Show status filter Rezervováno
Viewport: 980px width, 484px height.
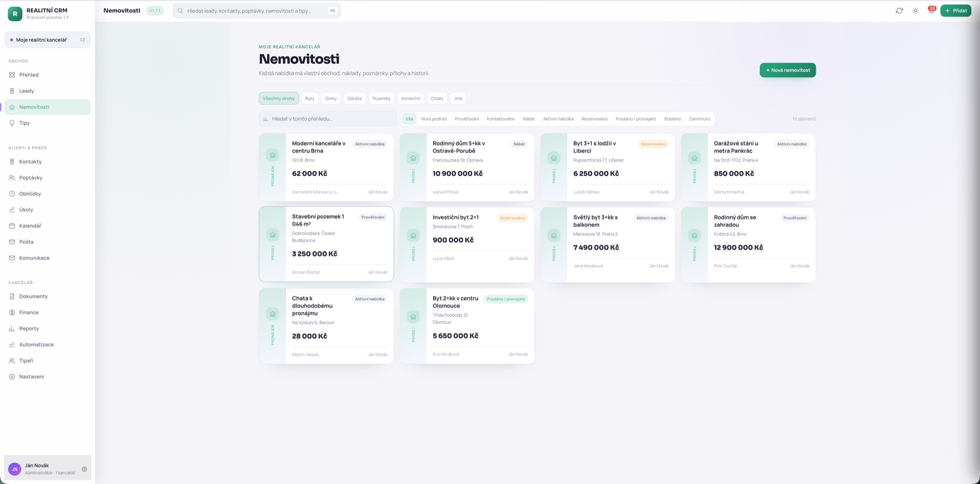pyautogui.click(x=594, y=119)
